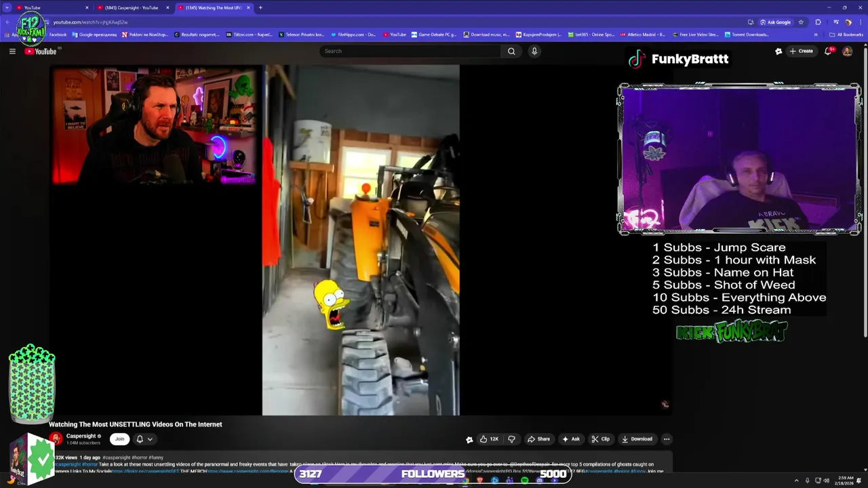The image size is (868, 488).
Task: Open the Free Live Video Stre... bookmark
Action: tap(695, 35)
